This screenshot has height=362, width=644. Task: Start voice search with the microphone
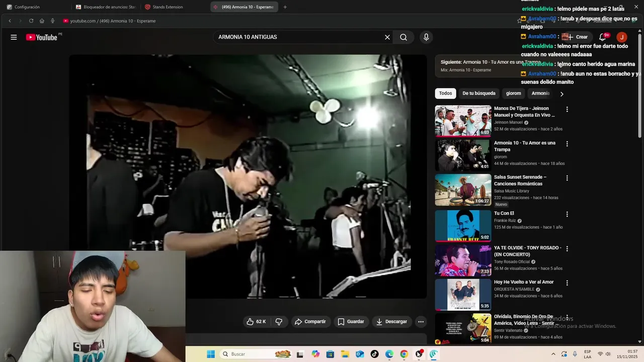(426, 37)
